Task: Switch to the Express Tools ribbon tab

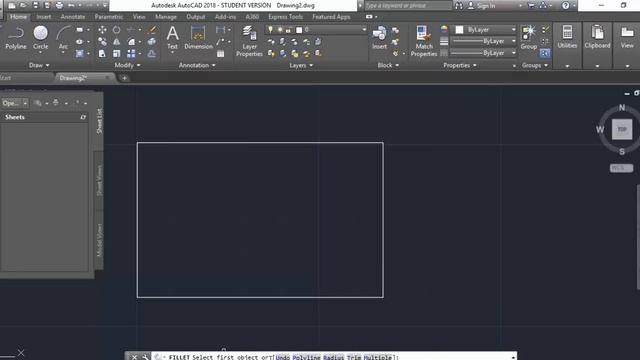Action: [x=286, y=17]
